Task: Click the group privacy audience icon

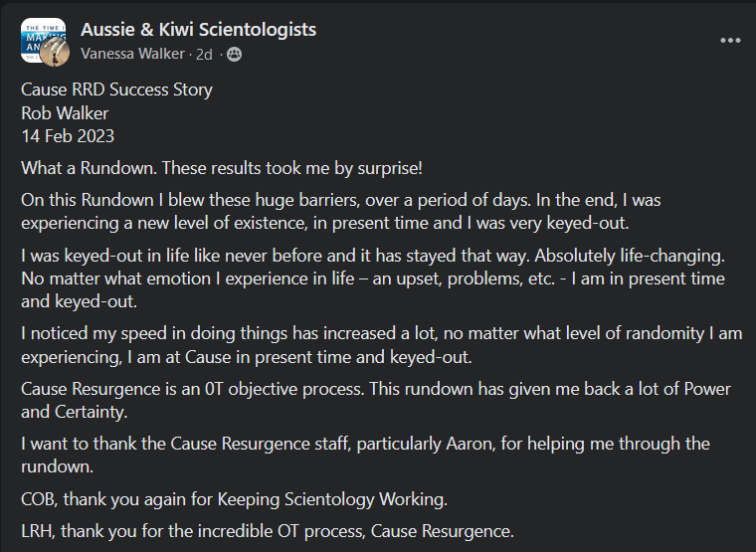Action: 235,54
